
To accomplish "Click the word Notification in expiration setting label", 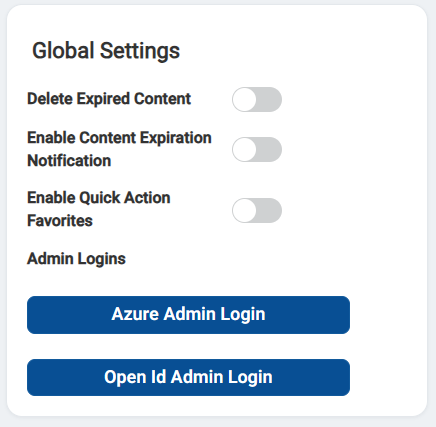I will pos(69,161).
